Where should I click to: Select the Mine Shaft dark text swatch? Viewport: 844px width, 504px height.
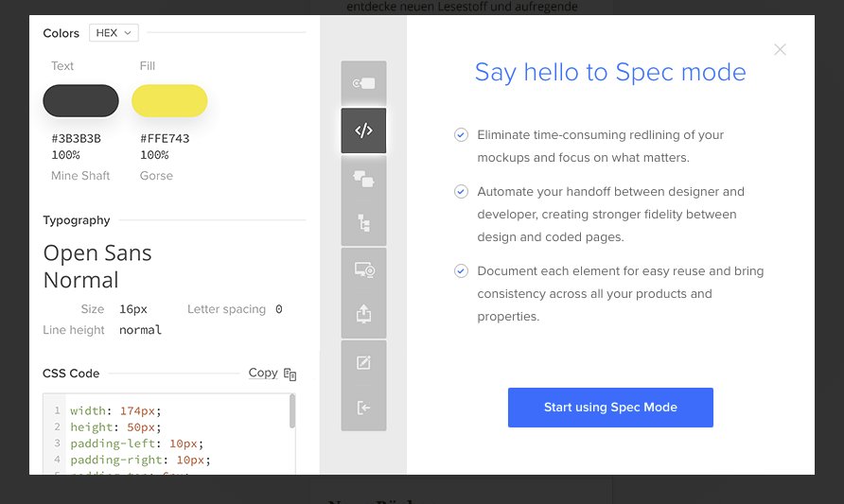point(80,100)
